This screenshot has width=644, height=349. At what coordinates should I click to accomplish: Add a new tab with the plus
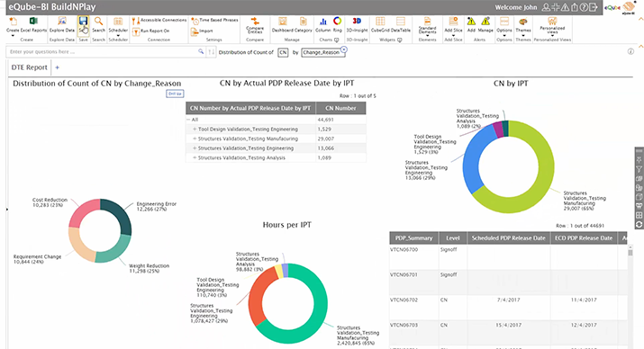(x=57, y=67)
